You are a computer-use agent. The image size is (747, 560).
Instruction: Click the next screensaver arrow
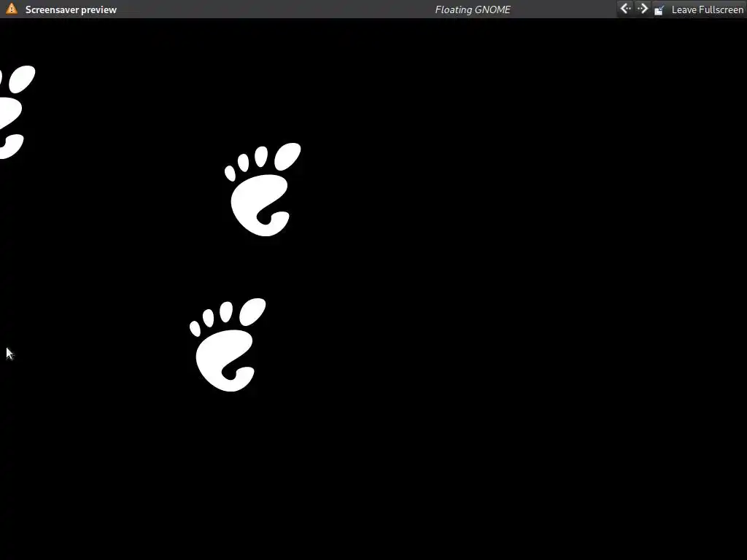tap(643, 9)
